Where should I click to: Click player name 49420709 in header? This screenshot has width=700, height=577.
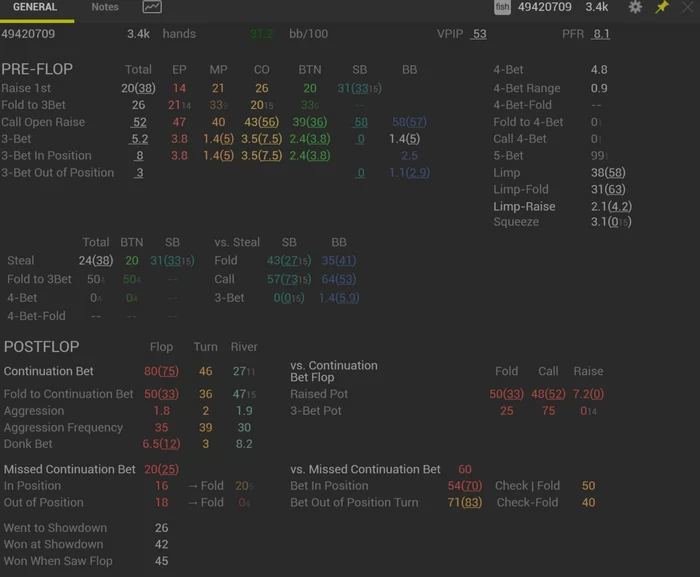coord(545,7)
